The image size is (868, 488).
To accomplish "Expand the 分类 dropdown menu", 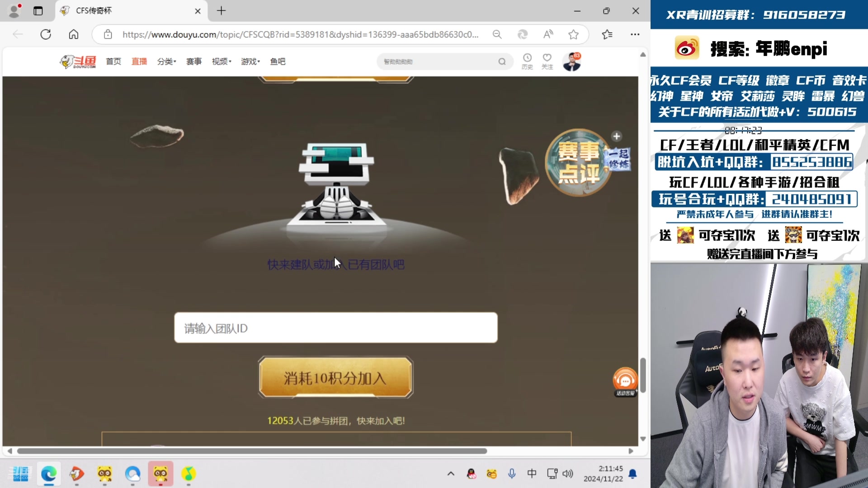I will (166, 61).
